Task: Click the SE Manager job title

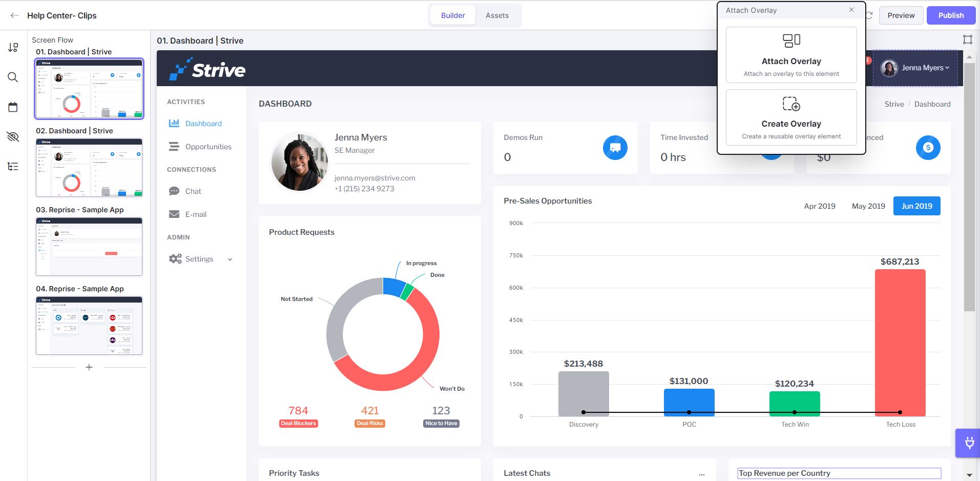Action: 355,150
